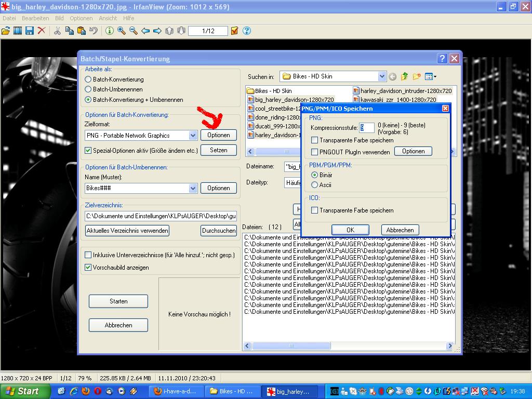
Task: Click the up one folder level icon
Action: [x=404, y=77]
